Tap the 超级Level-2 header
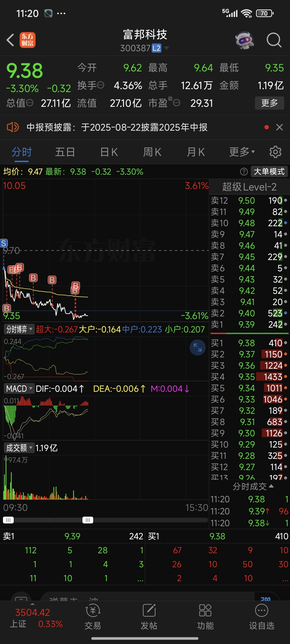 click(249, 187)
